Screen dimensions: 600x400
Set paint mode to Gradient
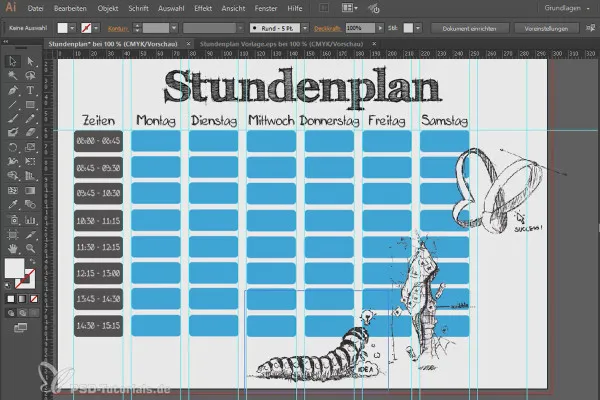[x=22, y=299]
